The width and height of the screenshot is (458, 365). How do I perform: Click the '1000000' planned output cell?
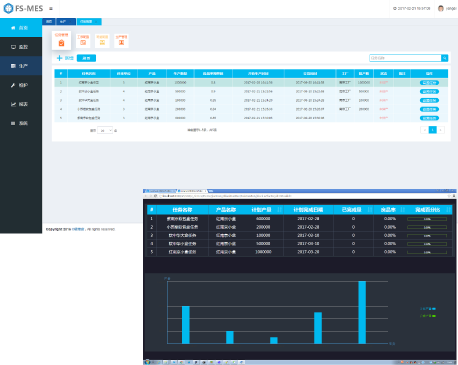(263, 252)
